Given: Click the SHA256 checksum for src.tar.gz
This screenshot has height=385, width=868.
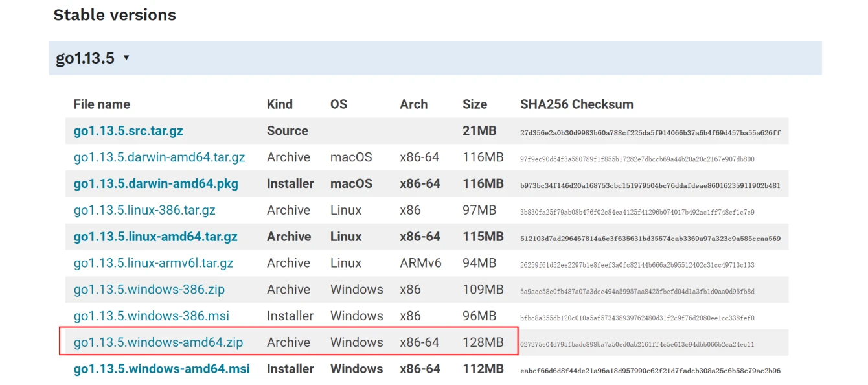Looking at the screenshot, I should (650, 132).
